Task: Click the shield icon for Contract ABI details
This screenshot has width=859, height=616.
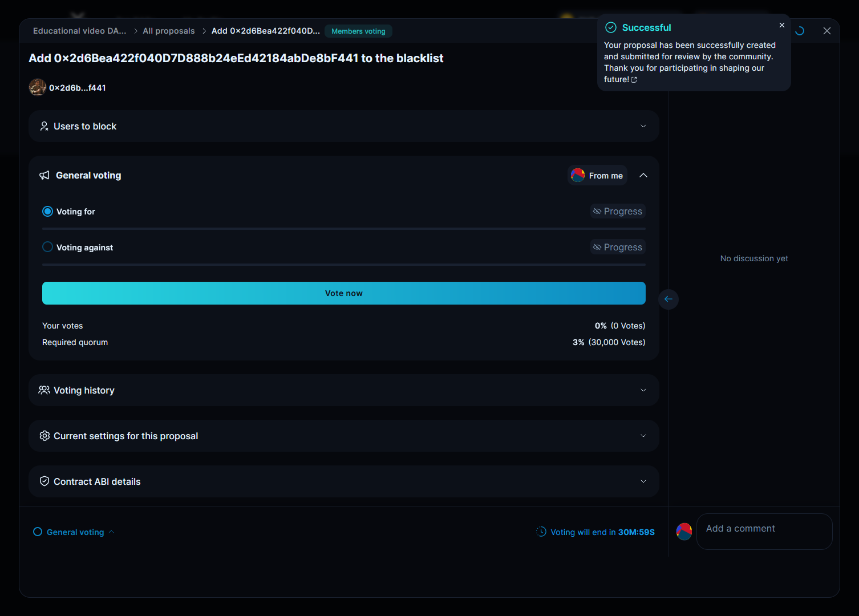Action: [44, 481]
